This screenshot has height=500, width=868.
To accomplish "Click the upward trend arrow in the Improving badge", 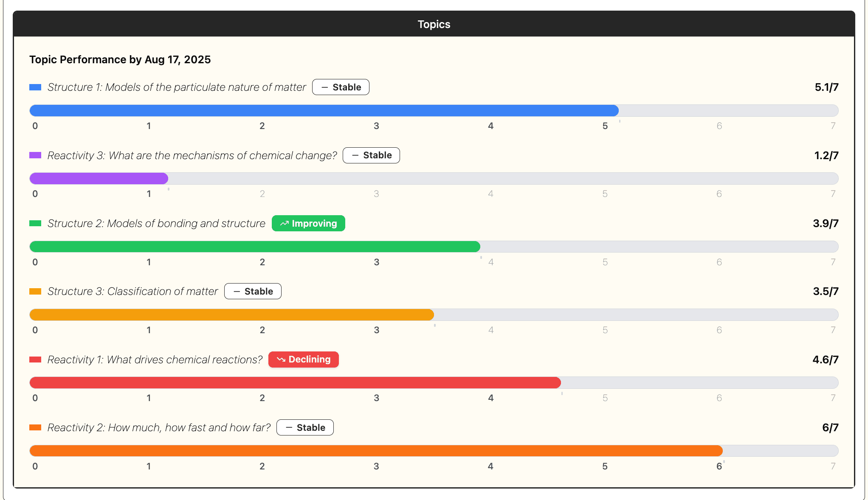I will 285,223.
